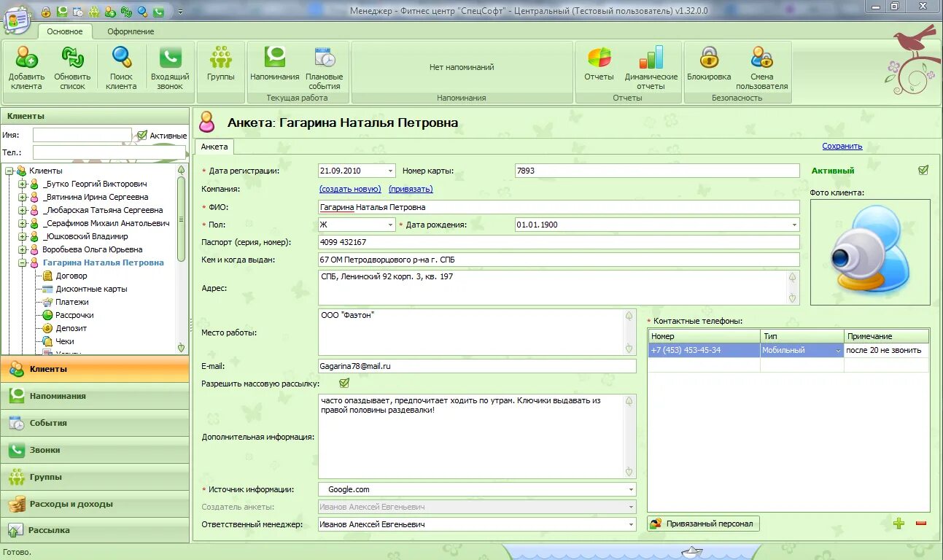Image resolution: width=943 pixels, height=560 pixels.
Task: Select Договор under Гагарина in tree
Action: tap(71, 276)
